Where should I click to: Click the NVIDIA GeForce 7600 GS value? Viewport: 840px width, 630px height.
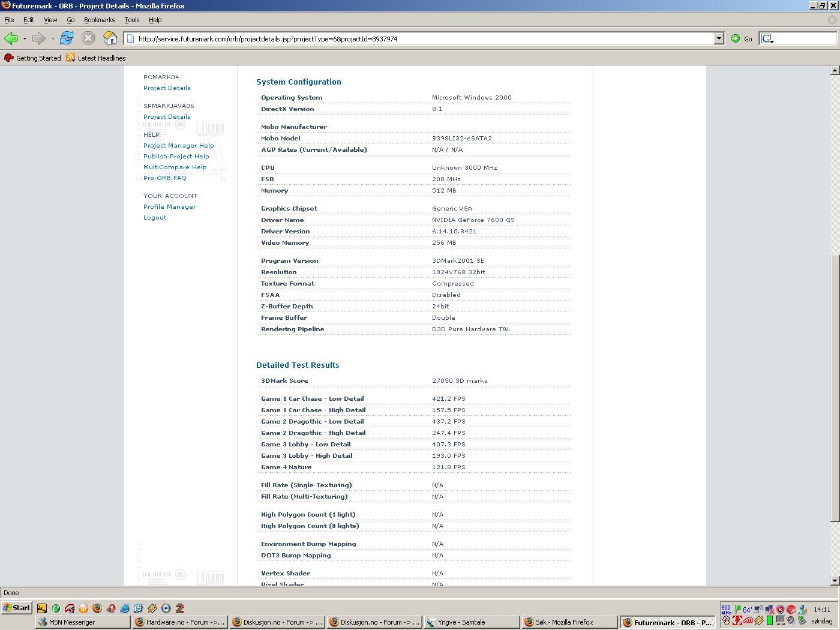pyautogui.click(x=473, y=220)
